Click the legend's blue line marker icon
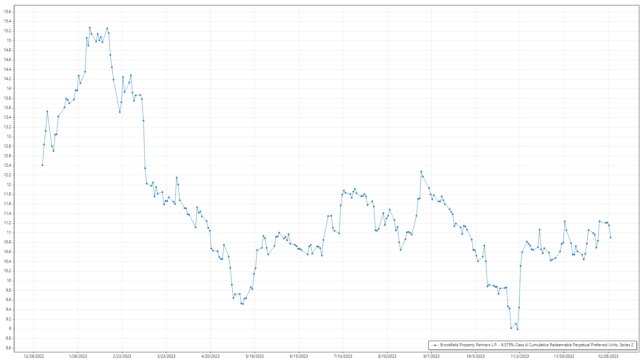Screen dimensions: 644x362 pos(435,345)
